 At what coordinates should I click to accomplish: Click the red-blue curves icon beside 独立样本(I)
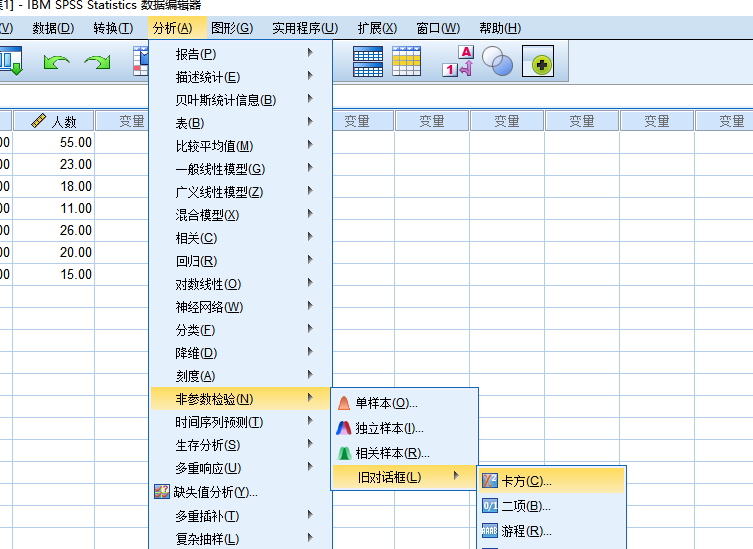344,427
